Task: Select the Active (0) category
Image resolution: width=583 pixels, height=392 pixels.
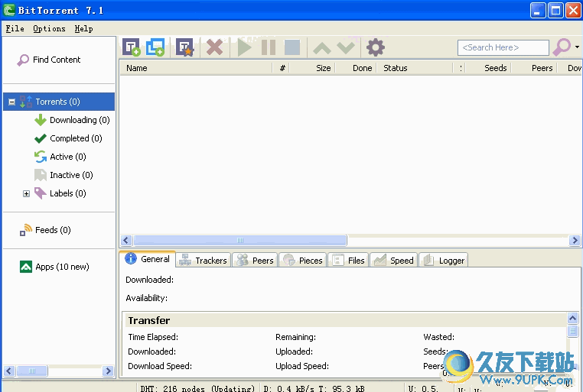Action: tap(60, 157)
